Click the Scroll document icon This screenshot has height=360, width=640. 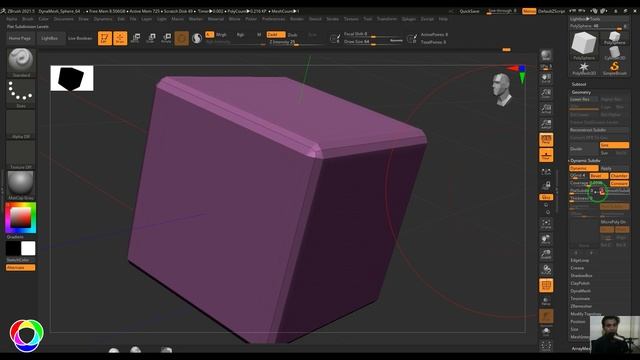click(546, 78)
